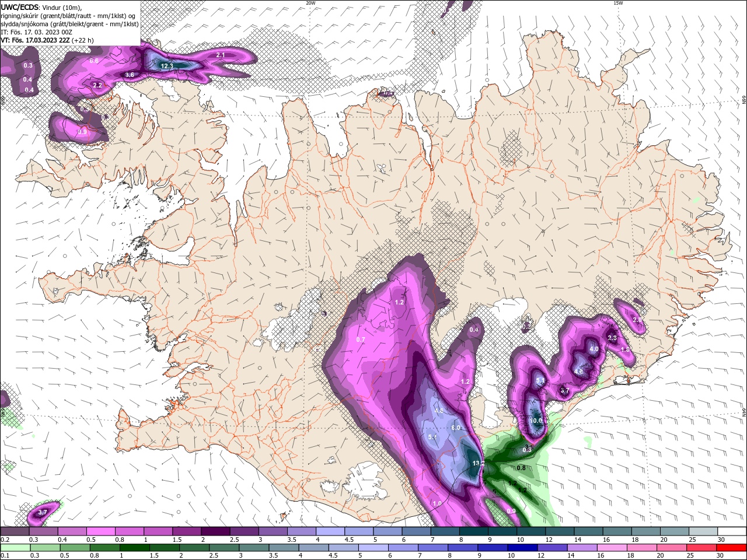Click the lower legend swatch labeled 0.1
This screenshot has width=747, height=560.
tap(15, 548)
